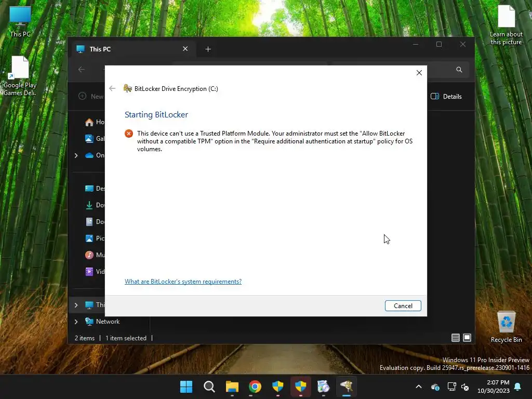
Task: Click the OneDrive tray icon
Action: (435, 387)
